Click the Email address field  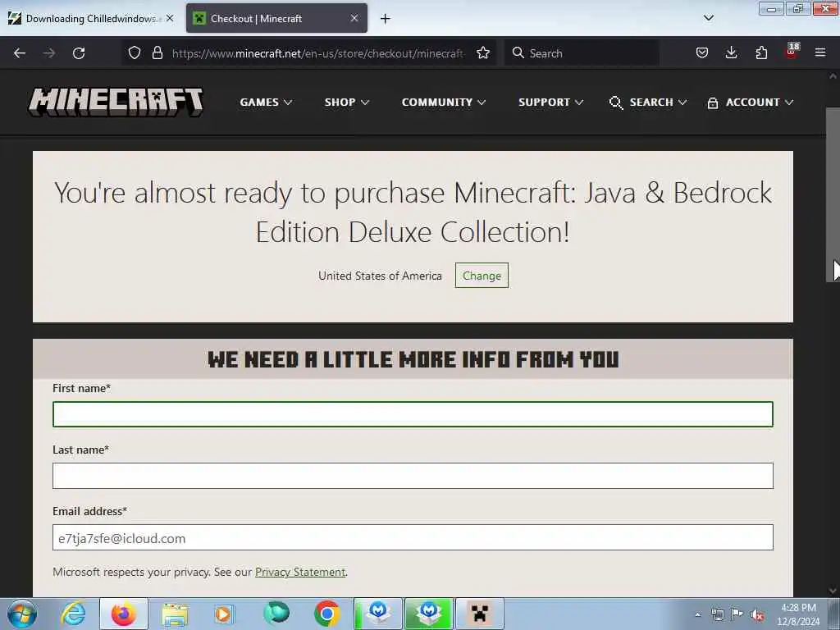click(413, 537)
